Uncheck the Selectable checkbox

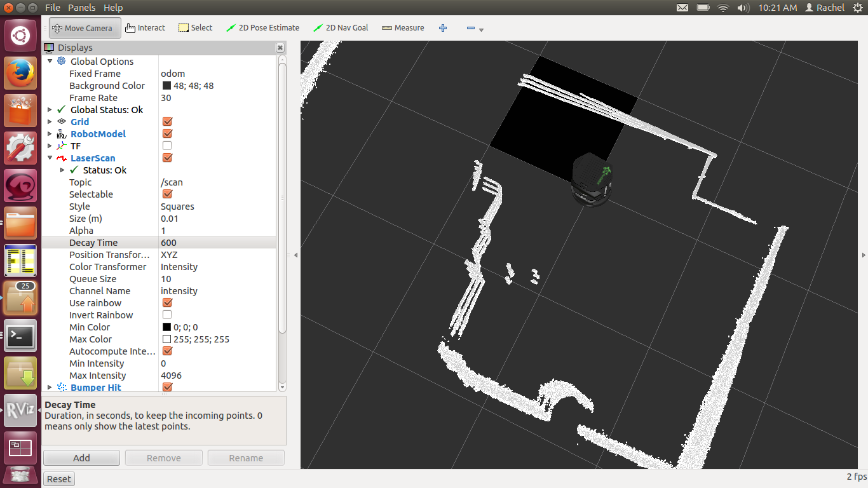(167, 194)
